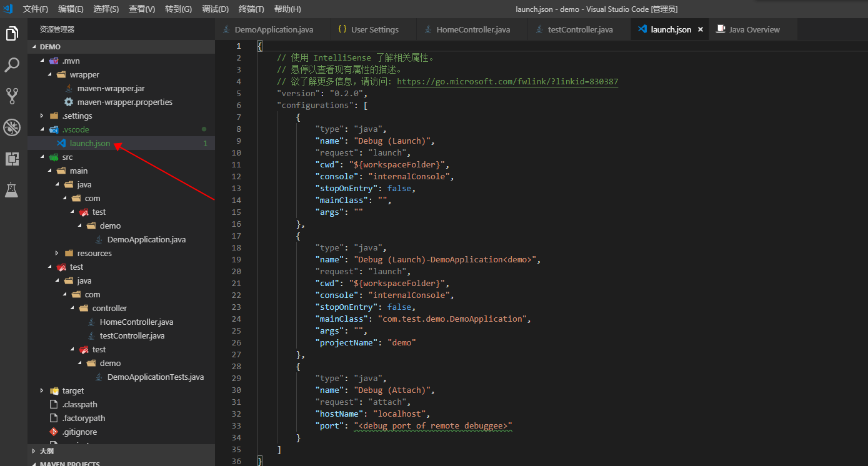
Task: Open DemoApplicationTests.java in the file tree
Action: pos(155,377)
